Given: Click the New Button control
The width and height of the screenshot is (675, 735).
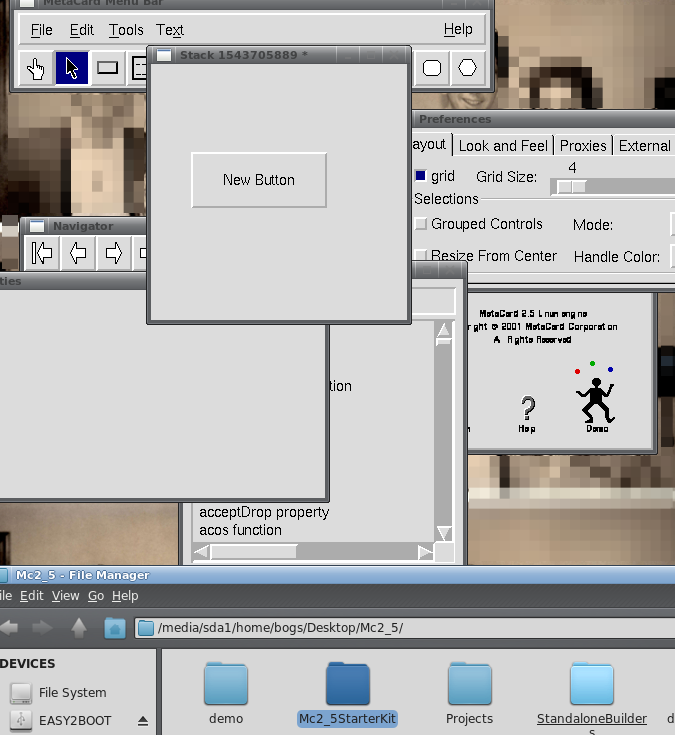Looking at the screenshot, I should [x=259, y=180].
